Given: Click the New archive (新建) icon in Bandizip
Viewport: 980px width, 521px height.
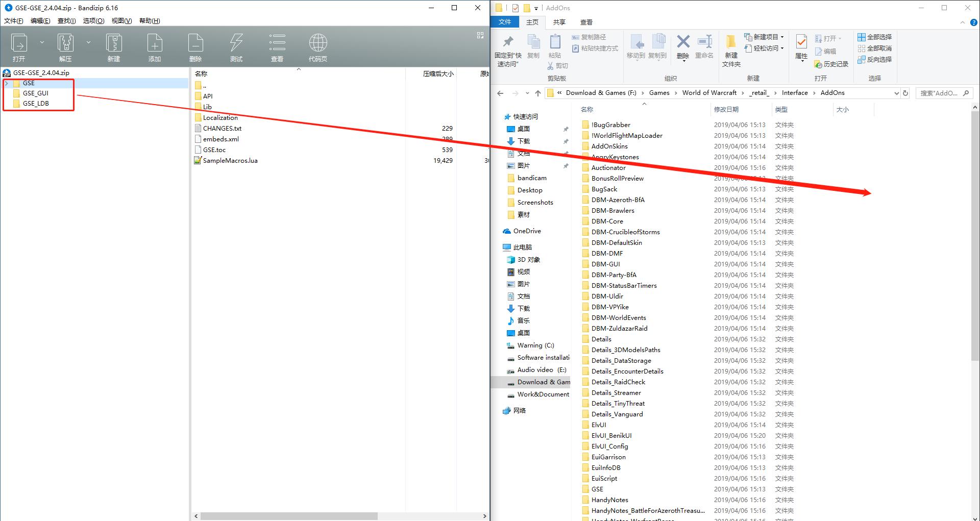Looking at the screenshot, I should pos(113,43).
